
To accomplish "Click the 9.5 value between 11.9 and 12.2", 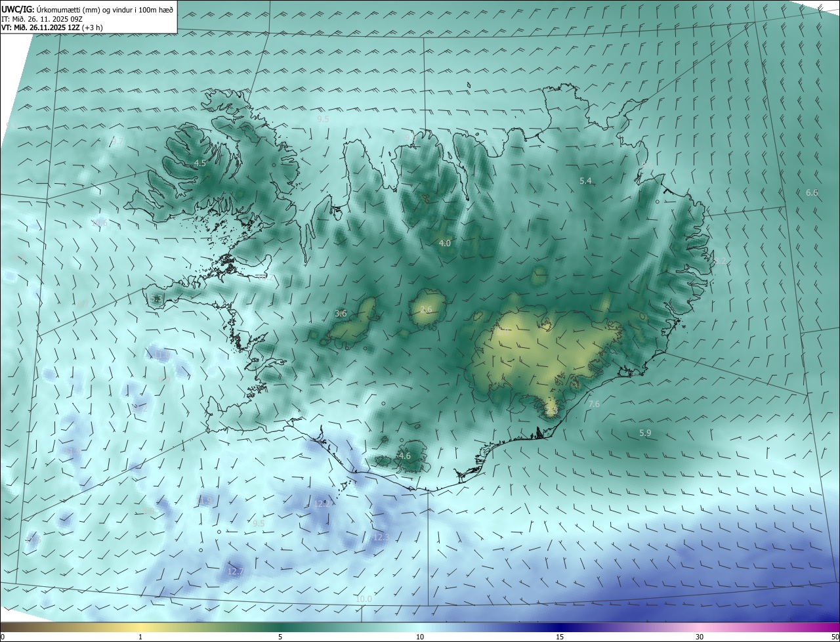I will click(259, 523).
